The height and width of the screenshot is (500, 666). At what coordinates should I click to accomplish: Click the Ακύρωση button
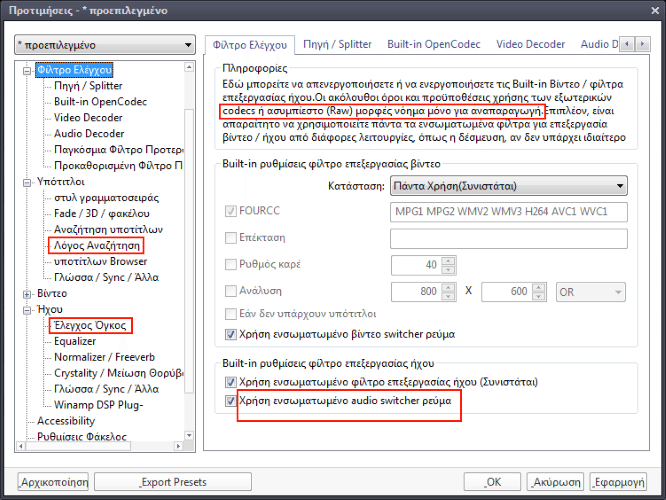coord(556,482)
